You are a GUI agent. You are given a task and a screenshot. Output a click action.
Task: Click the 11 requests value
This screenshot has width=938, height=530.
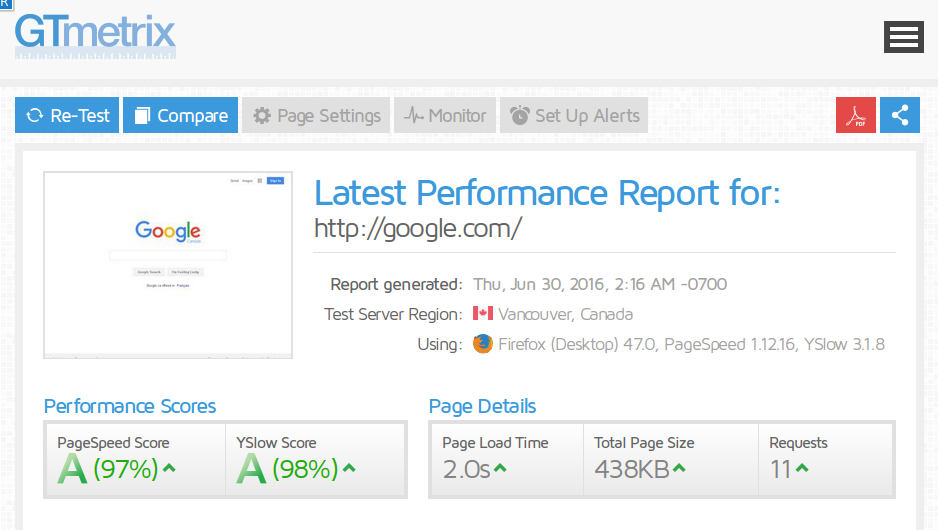tap(781, 470)
